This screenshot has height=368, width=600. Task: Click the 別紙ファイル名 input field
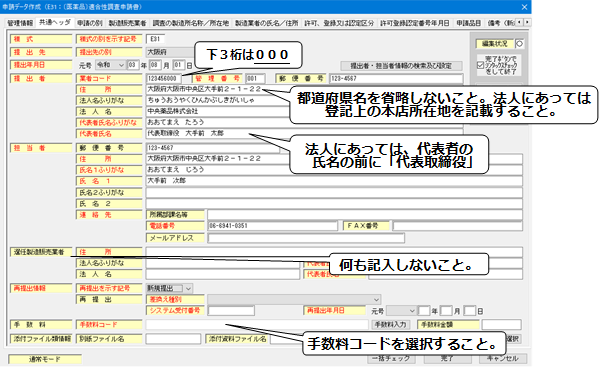coord(173,339)
